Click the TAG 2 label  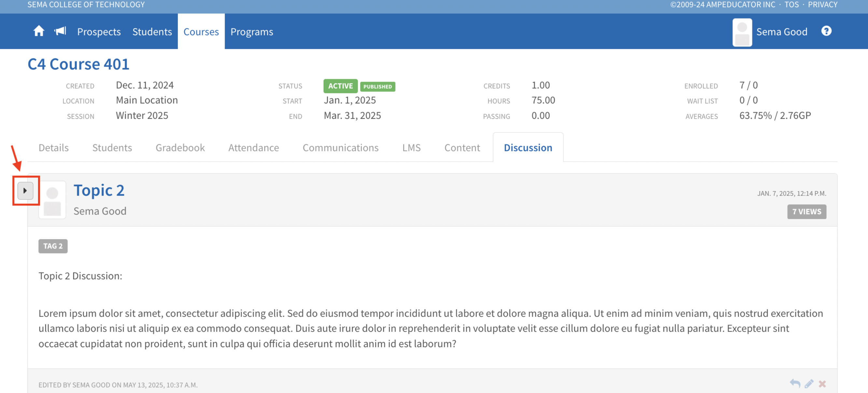[53, 246]
